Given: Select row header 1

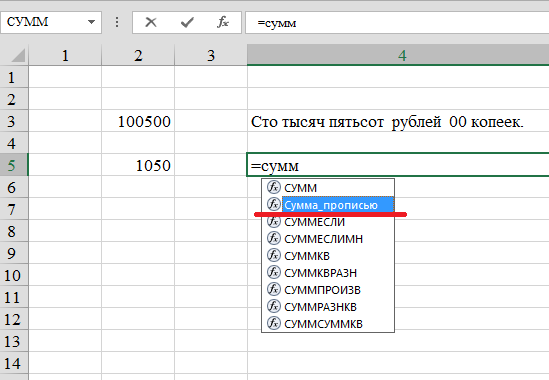Looking at the screenshot, I should pyautogui.click(x=14, y=77).
